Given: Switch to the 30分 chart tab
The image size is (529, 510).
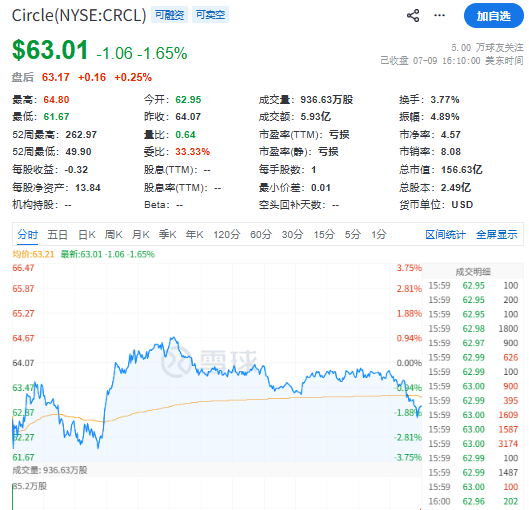Looking at the screenshot, I should pyautogui.click(x=293, y=234).
